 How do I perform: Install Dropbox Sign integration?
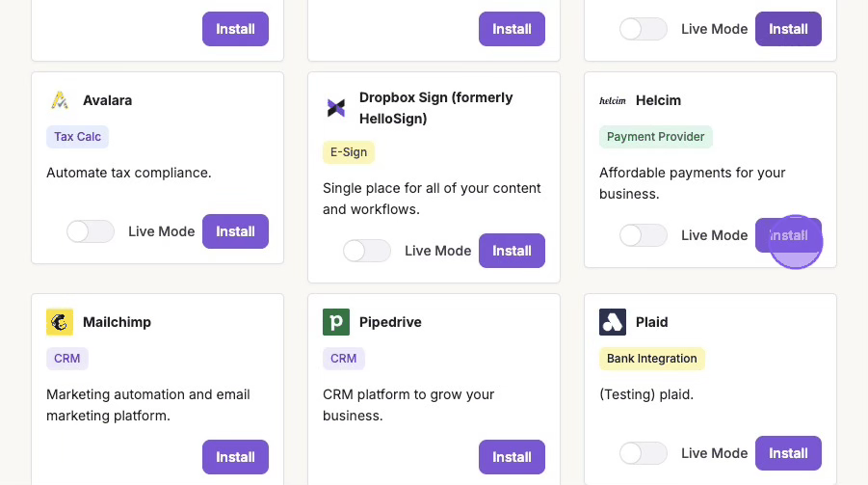click(x=512, y=251)
